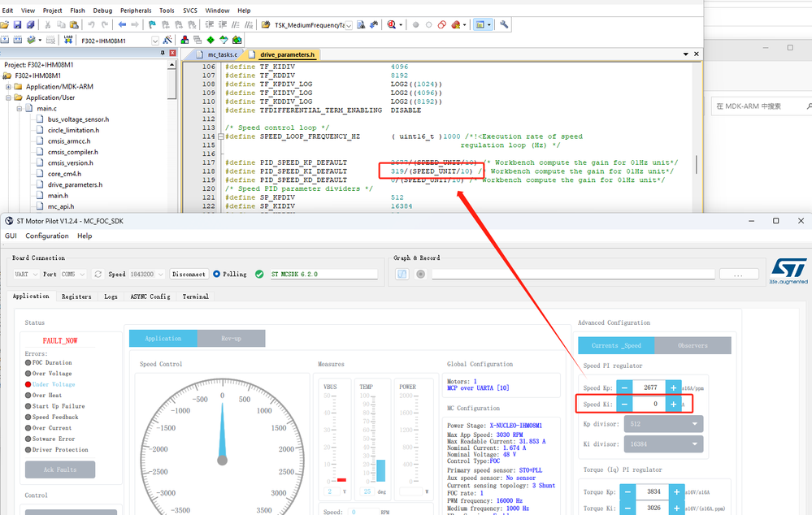Expand the Application/MDK-ARM folder

[x=8, y=87]
